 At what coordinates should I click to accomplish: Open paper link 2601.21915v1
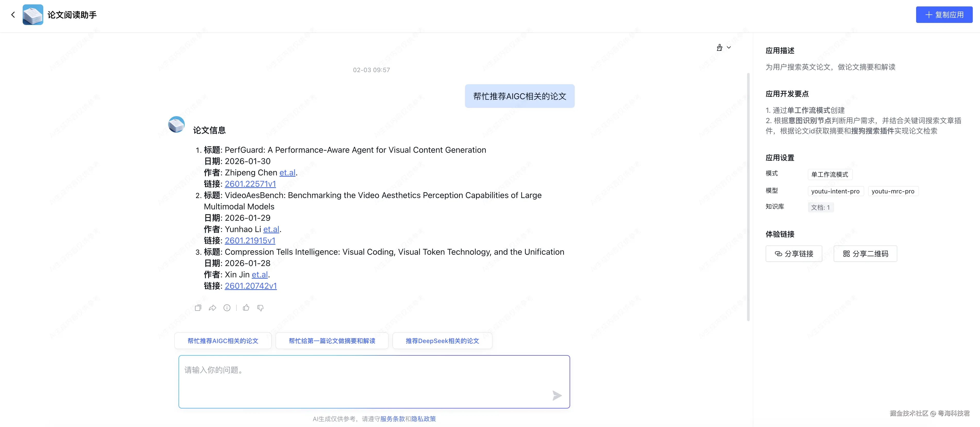tap(250, 241)
